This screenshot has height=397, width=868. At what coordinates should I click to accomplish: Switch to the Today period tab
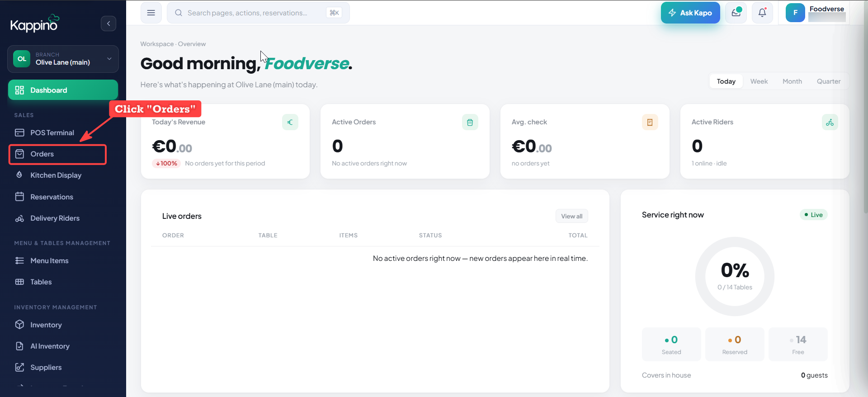(726, 81)
